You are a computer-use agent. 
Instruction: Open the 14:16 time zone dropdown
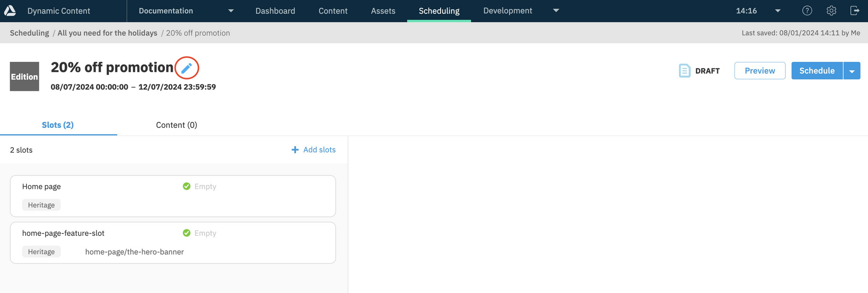[x=778, y=11]
